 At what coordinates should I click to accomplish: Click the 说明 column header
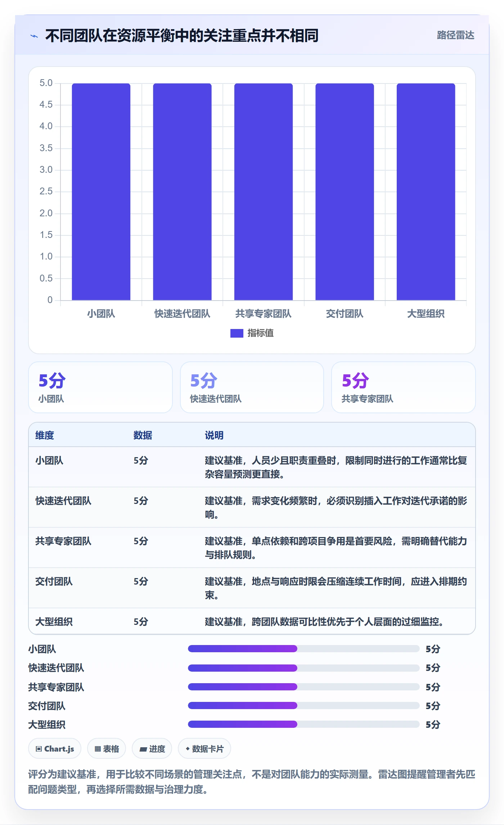click(x=214, y=435)
